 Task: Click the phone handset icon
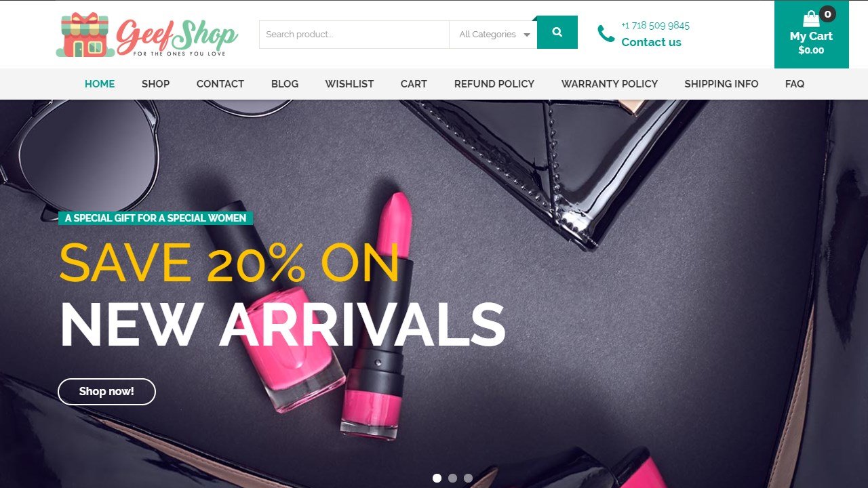click(606, 33)
